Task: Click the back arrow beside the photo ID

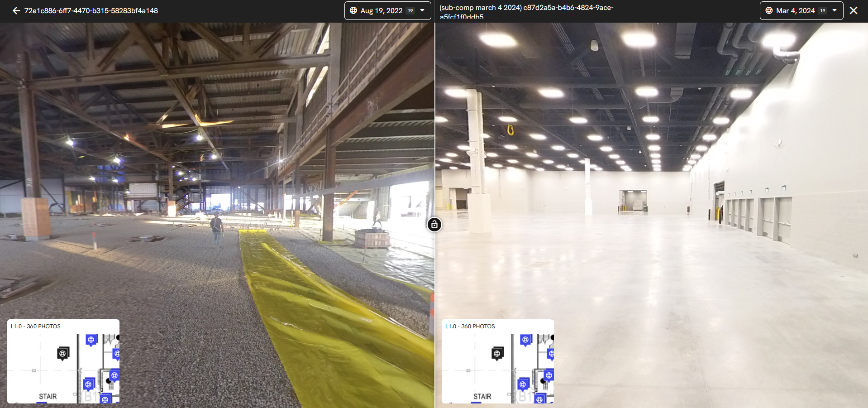Action: click(x=16, y=10)
